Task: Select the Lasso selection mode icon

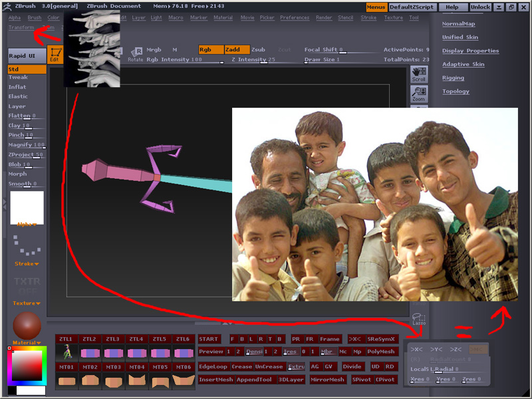Action: [x=418, y=319]
